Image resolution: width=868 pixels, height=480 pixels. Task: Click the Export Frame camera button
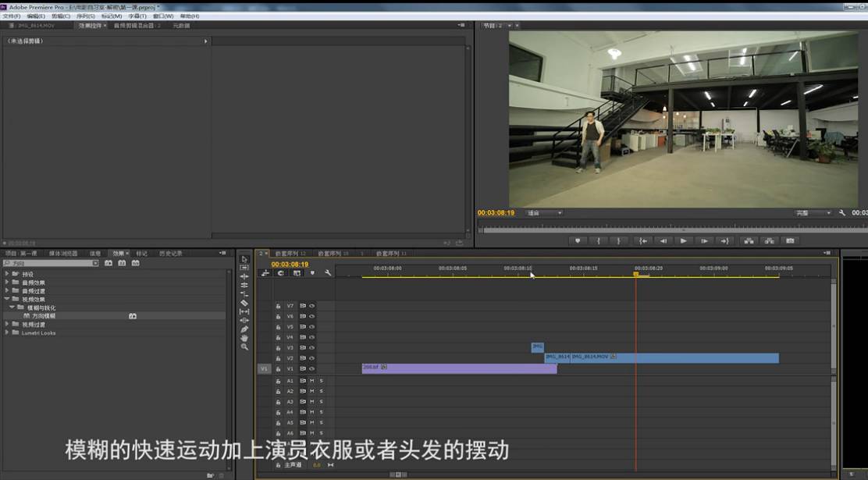click(x=790, y=241)
